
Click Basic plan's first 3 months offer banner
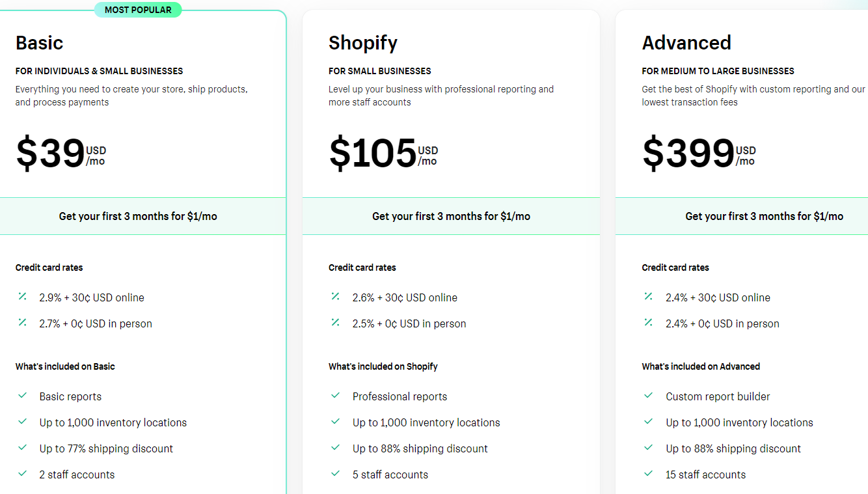coord(138,216)
